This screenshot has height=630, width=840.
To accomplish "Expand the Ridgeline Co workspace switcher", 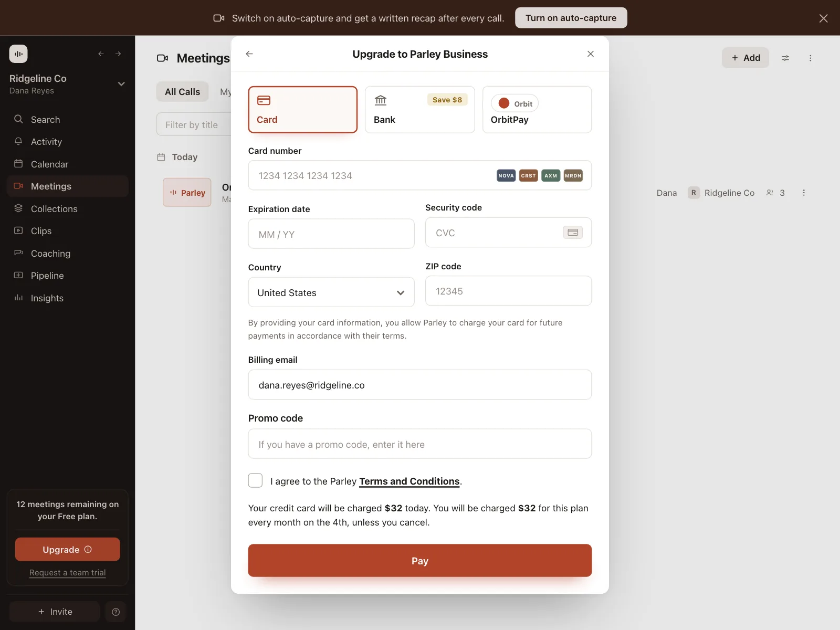I will [x=121, y=84].
